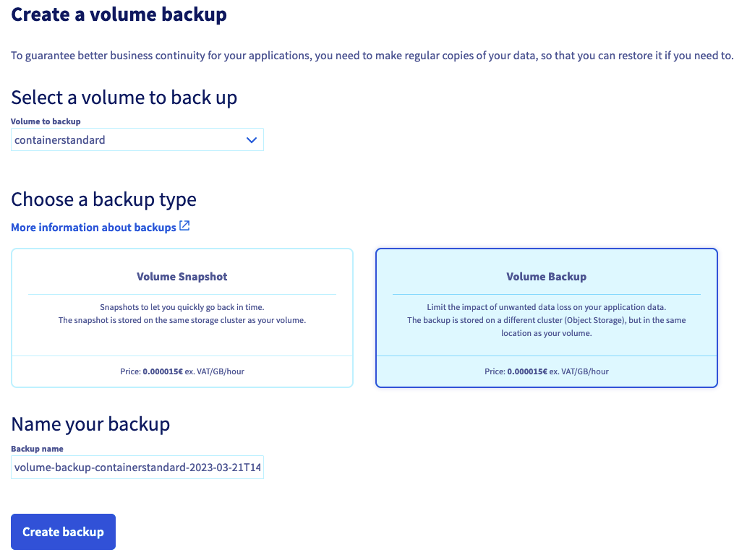Click inside the 'Backup name' input field
This screenshot has height=560, width=734.
click(137, 468)
